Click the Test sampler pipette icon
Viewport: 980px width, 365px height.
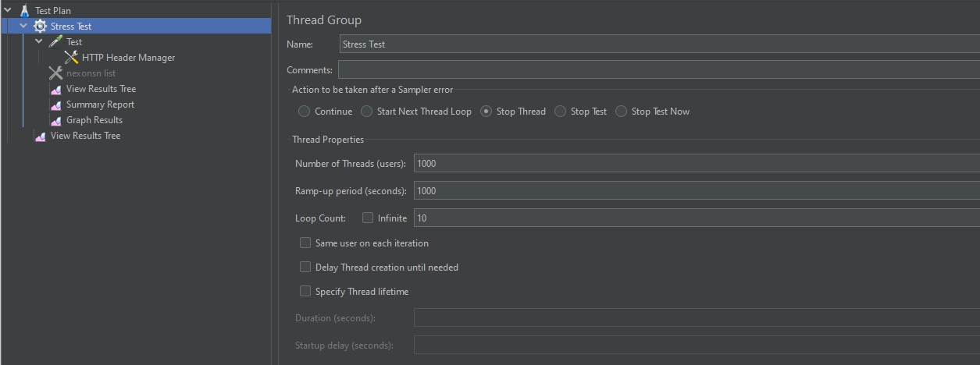click(x=55, y=42)
